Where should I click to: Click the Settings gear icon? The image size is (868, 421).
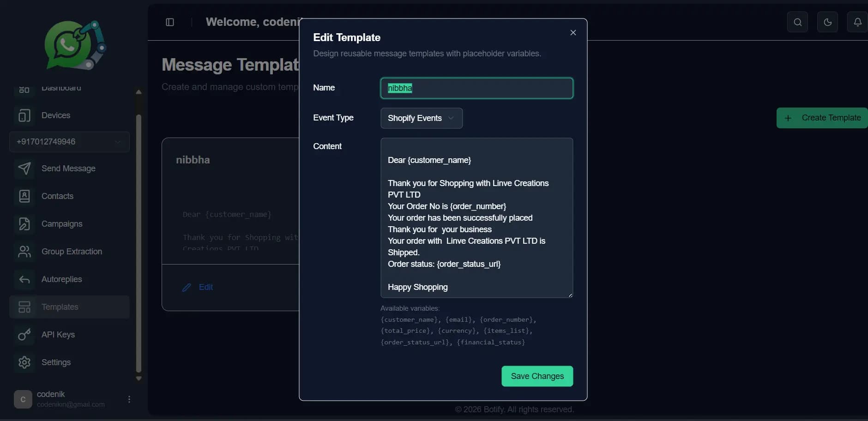[x=24, y=362]
